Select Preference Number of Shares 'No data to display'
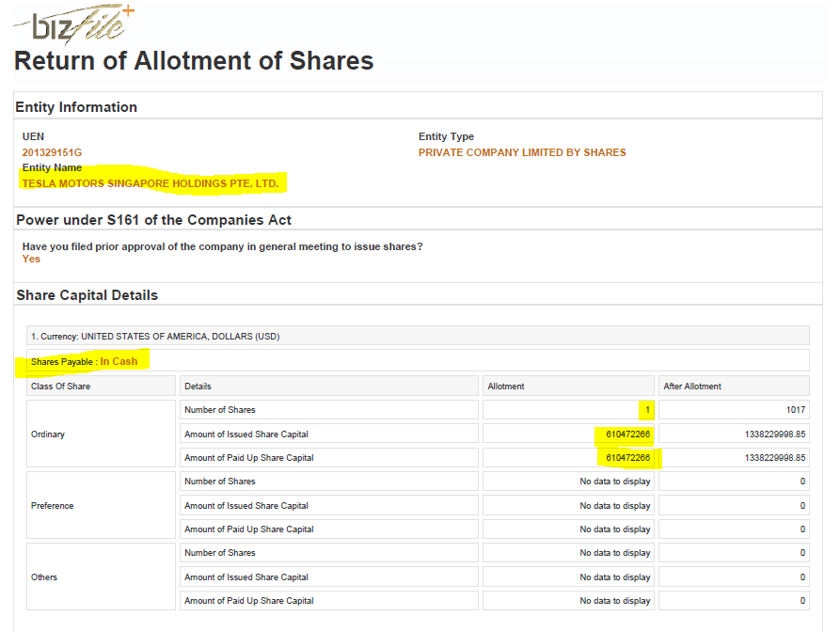 [x=615, y=481]
